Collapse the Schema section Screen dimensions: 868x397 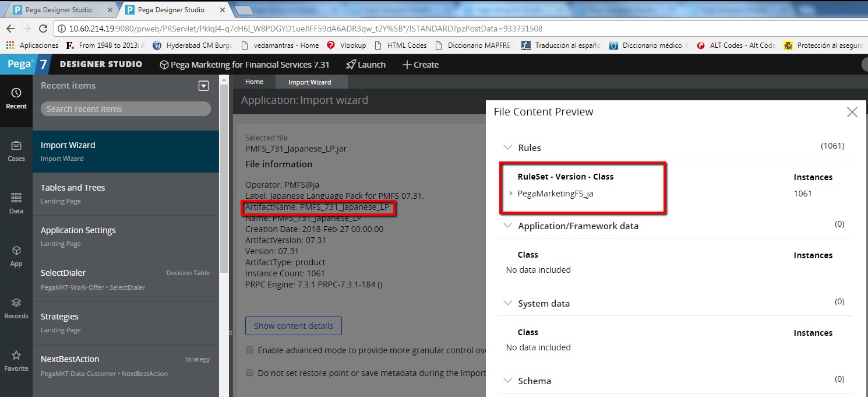pyautogui.click(x=508, y=381)
